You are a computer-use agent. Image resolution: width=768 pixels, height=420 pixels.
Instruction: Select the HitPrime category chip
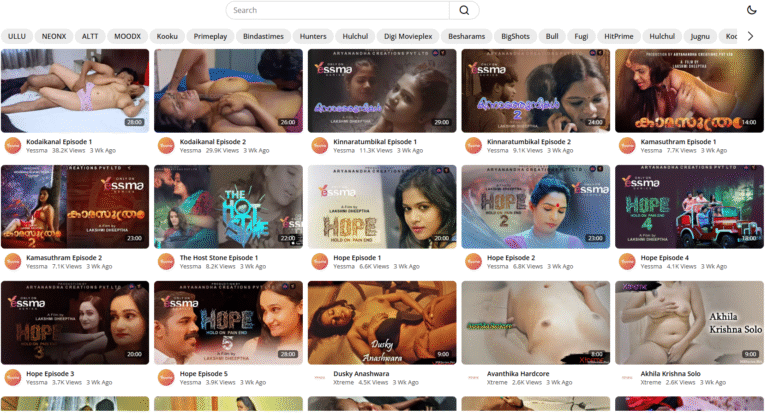(x=619, y=36)
